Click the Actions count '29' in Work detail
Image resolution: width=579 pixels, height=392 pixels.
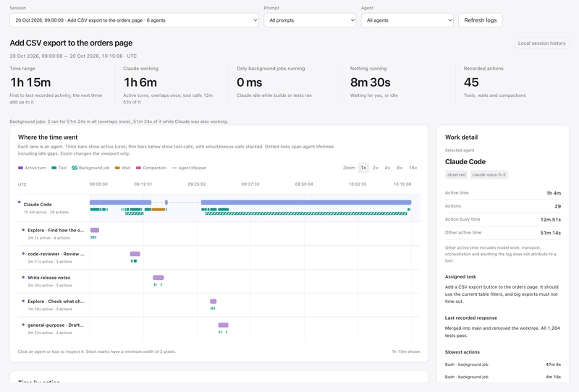coord(557,206)
